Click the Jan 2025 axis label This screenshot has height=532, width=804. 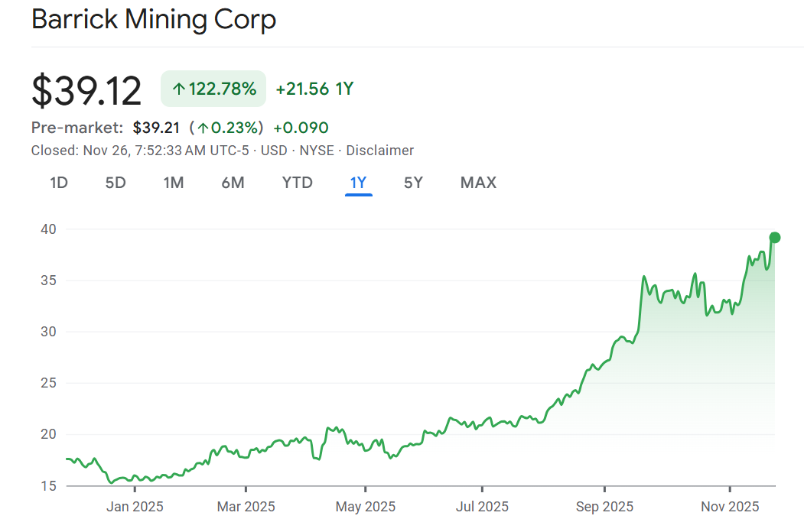click(x=135, y=507)
